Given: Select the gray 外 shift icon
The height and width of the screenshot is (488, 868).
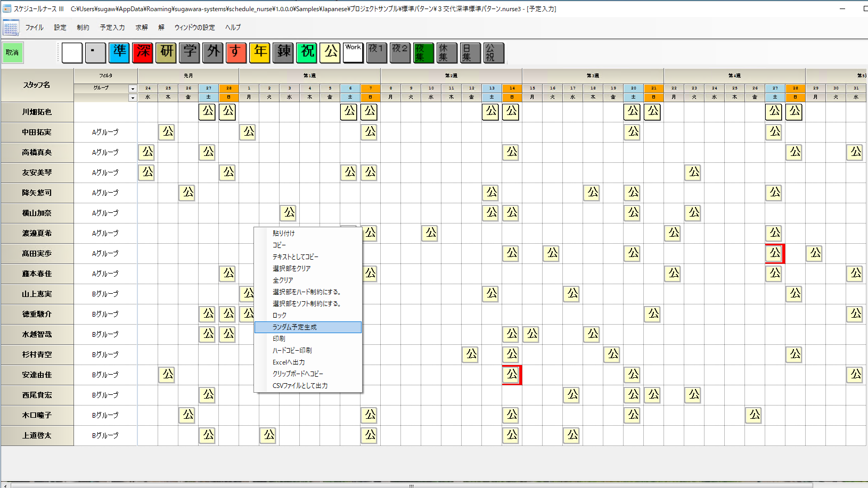Looking at the screenshot, I should pyautogui.click(x=212, y=53).
